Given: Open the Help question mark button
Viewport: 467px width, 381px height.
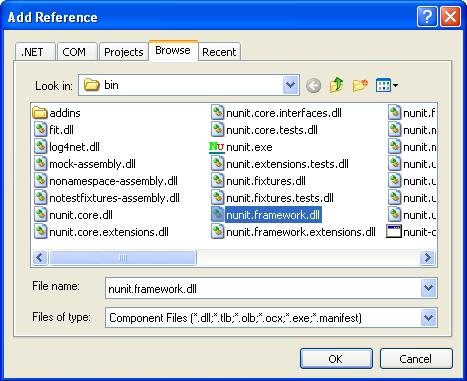Looking at the screenshot, I should (x=427, y=16).
